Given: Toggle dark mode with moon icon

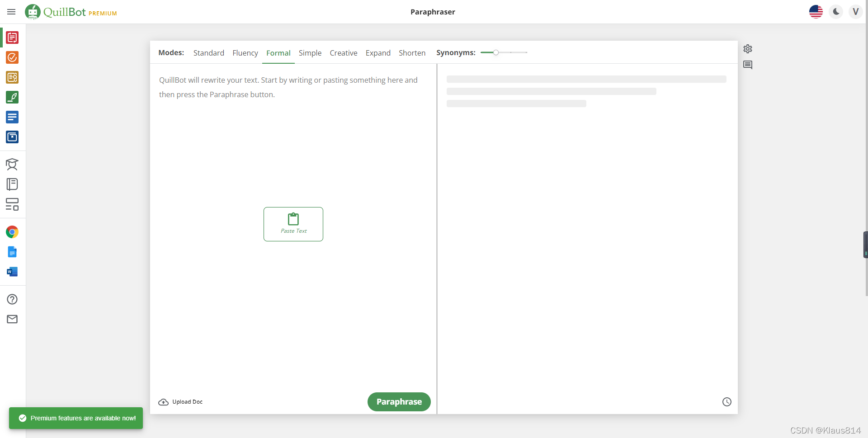Looking at the screenshot, I should (836, 12).
